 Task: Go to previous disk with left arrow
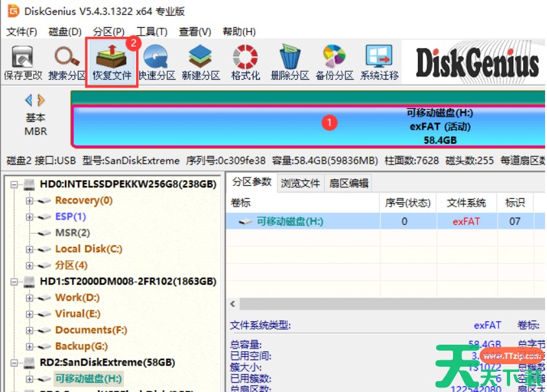(x=29, y=100)
